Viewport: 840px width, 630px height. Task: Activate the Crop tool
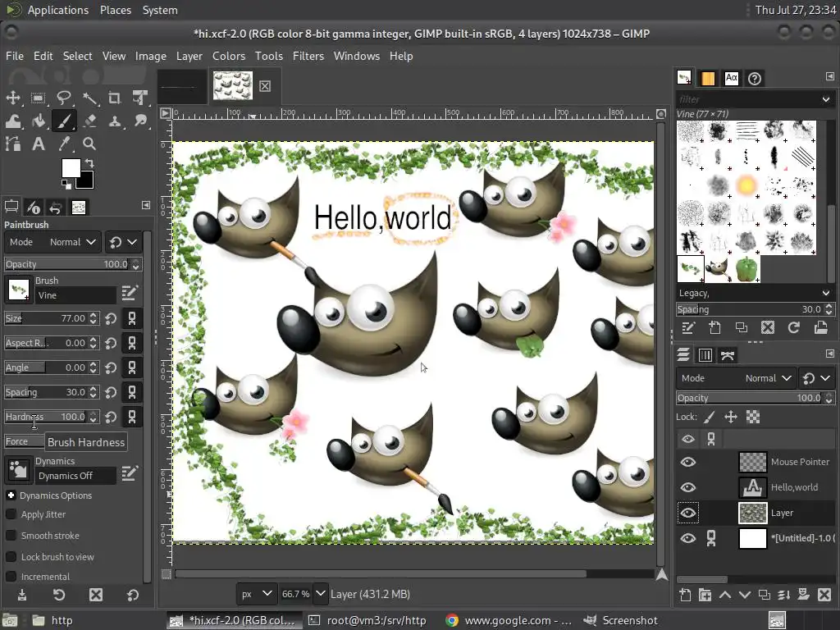115,98
